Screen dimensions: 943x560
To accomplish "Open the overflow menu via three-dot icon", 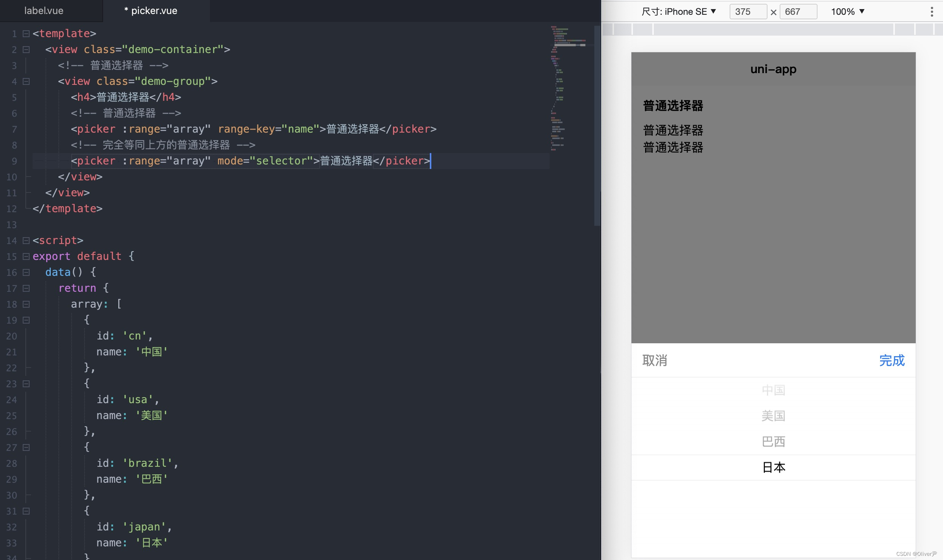I will click(x=932, y=11).
